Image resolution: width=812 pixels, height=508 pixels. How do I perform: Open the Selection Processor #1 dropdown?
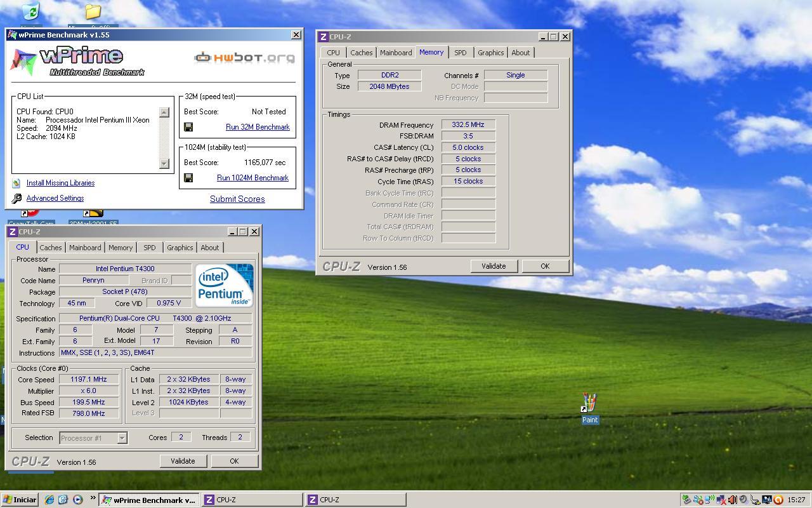pos(122,438)
